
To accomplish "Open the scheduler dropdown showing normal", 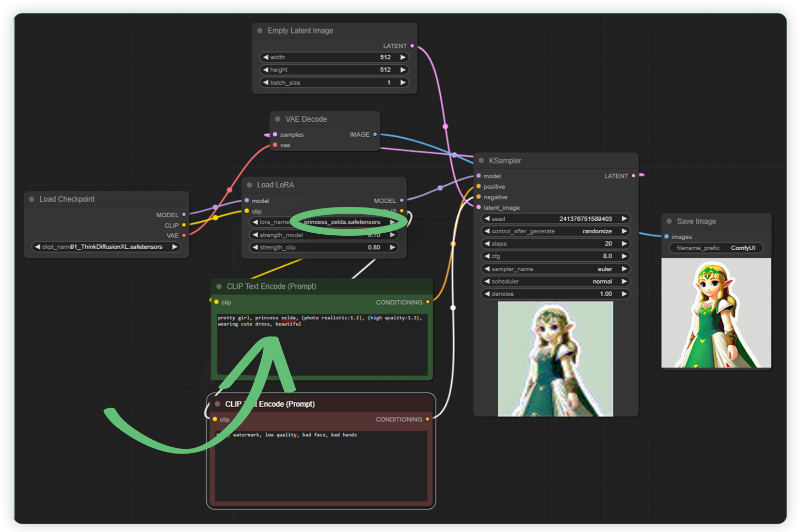I will pos(555,281).
